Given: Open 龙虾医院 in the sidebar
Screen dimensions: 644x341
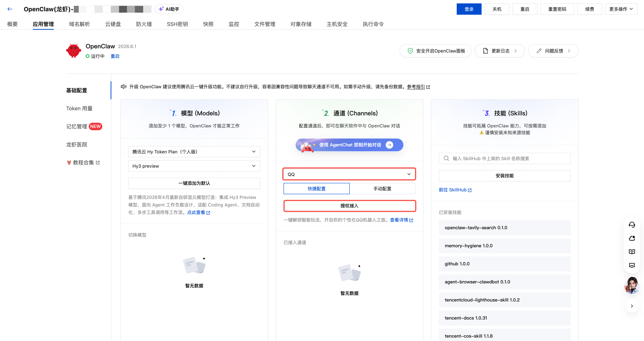Looking at the screenshot, I should click(76, 145).
